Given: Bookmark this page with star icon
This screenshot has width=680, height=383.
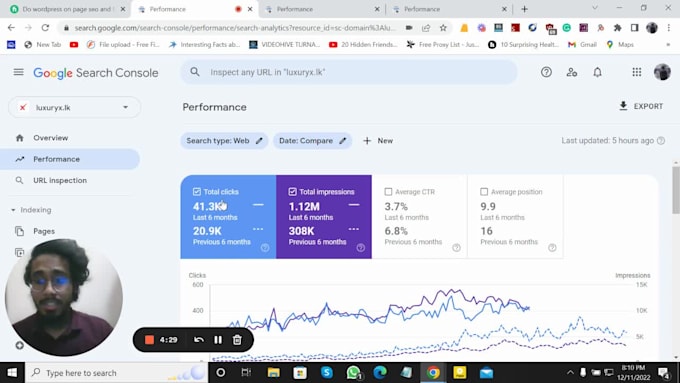Looking at the screenshot, I should click(443, 28).
